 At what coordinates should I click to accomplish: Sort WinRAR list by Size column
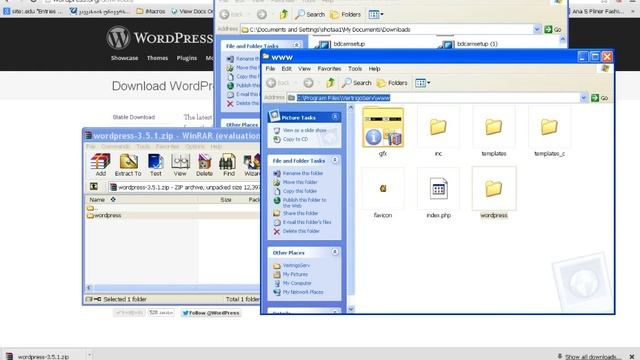pyautogui.click(x=226, y=200)
